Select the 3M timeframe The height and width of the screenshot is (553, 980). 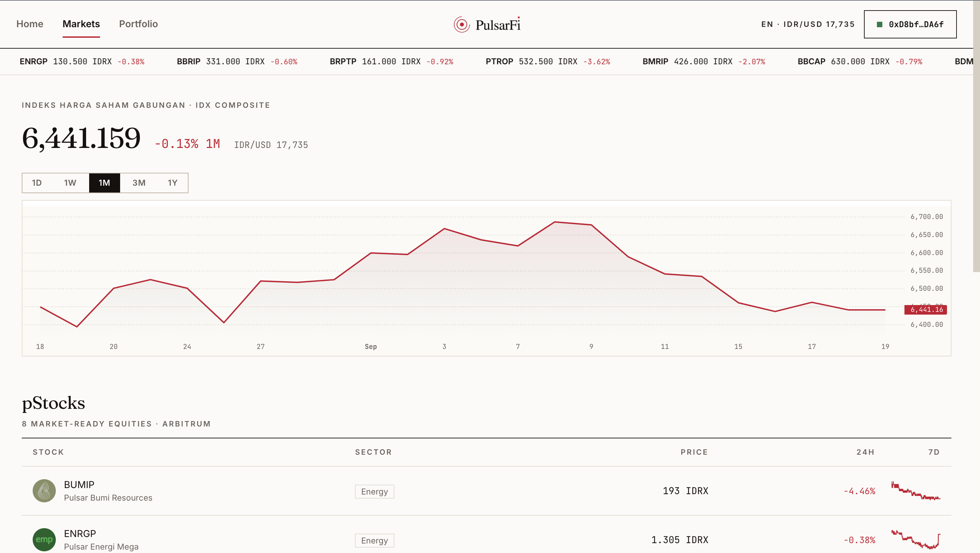[139, 183]
